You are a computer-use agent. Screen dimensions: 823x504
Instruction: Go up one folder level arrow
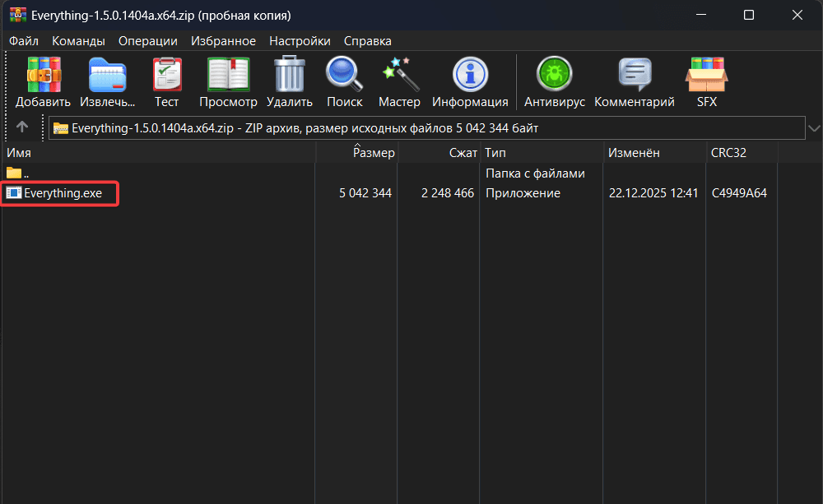tap(22, 127)
